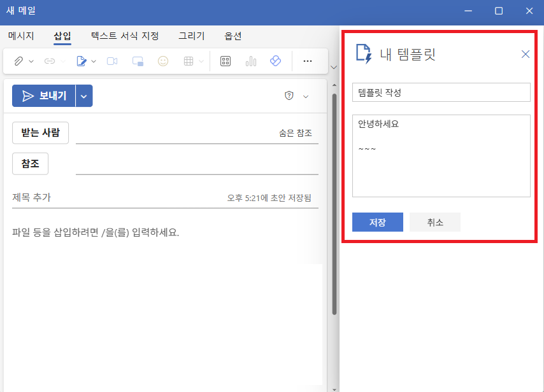This screenshot has height=392, width=544.
Task: Open the 그리기 ribbon tab
Action: pyautogui.click(x=191, y=36)
